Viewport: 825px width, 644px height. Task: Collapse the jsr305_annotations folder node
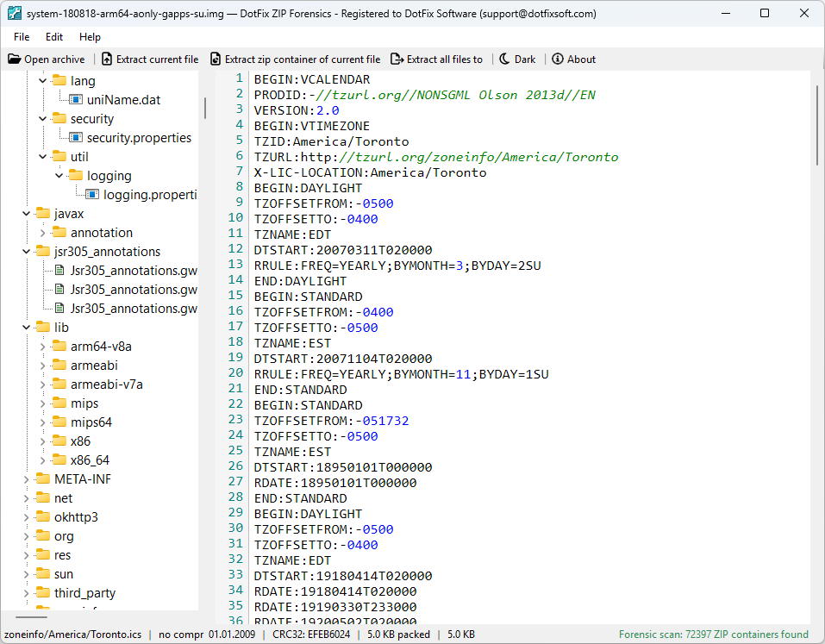(27, 252)
